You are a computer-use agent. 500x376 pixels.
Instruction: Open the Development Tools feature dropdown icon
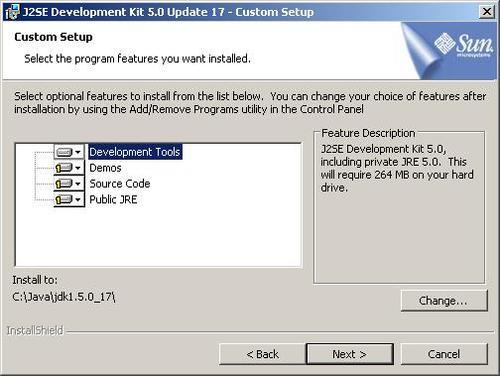point(69,152)
